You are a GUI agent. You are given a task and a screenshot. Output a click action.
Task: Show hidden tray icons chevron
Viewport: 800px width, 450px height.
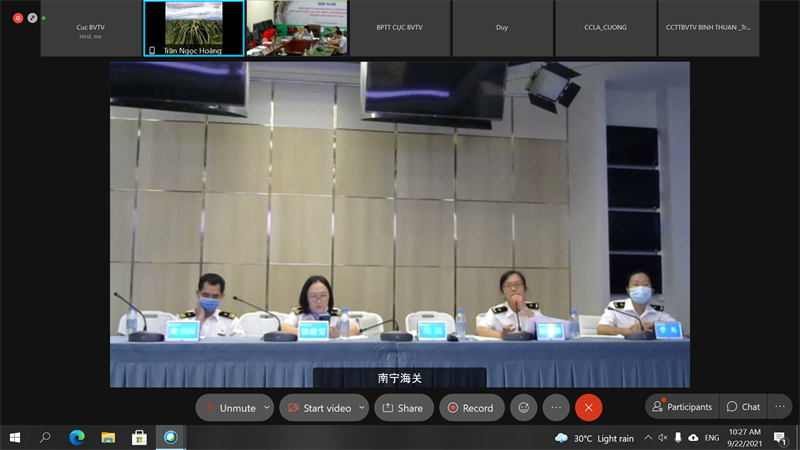click(x=648, y=438)
